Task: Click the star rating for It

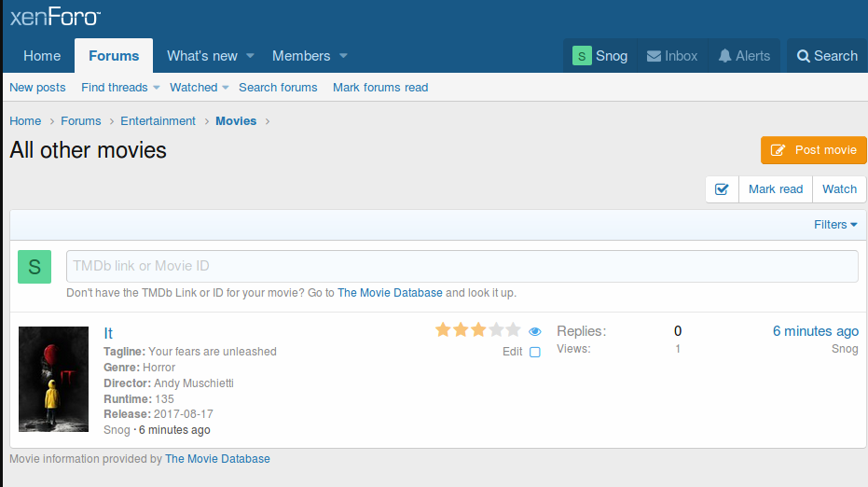Action: click(x=477, y=330)
